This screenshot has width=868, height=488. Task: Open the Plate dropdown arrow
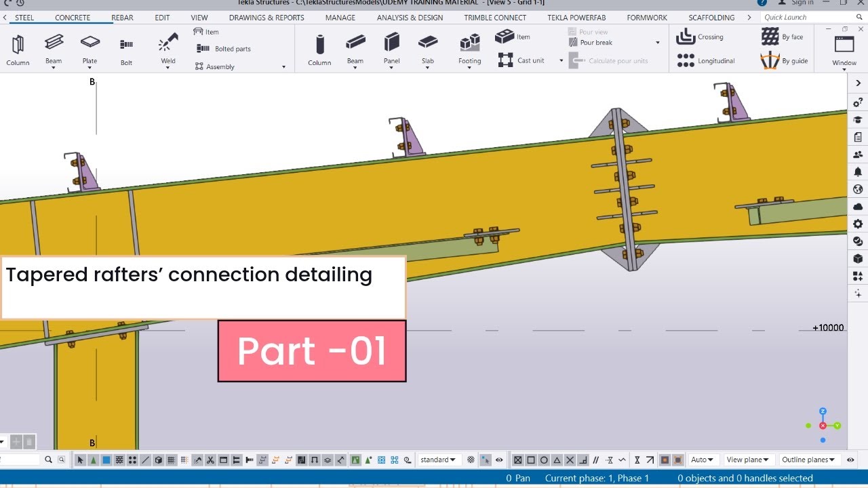point(90,68)
